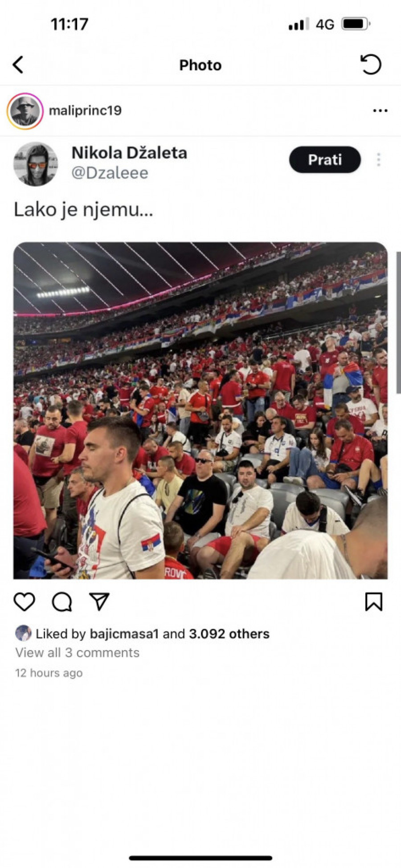
Task: Click the Prati follow button
Action: [x=325, y=160]
